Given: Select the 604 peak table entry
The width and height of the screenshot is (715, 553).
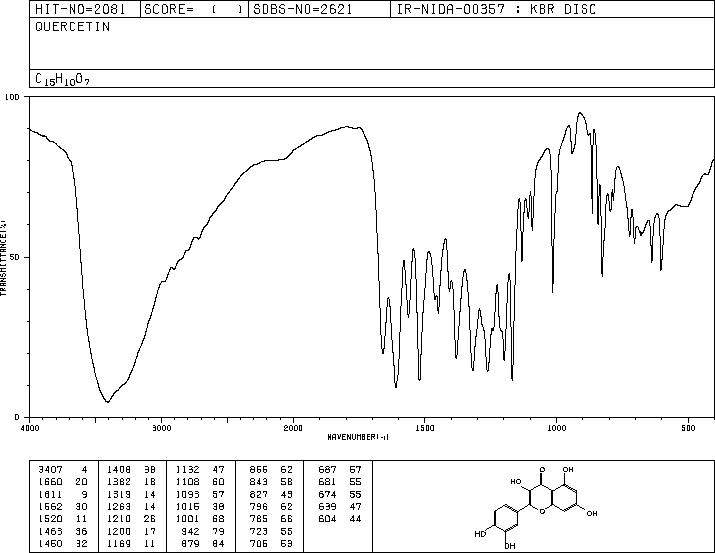Looking at the screenshot, I should (340, 519).
